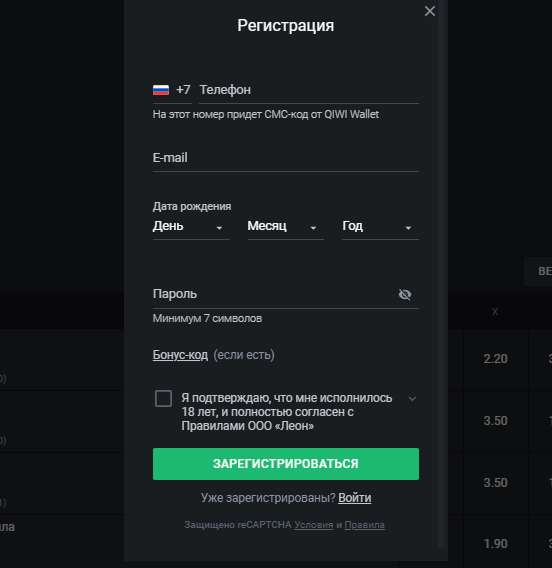Open reCAPTCHA Условия link
Image resolution: width=552 pixels, height=568 pixels.
point(314,525)
